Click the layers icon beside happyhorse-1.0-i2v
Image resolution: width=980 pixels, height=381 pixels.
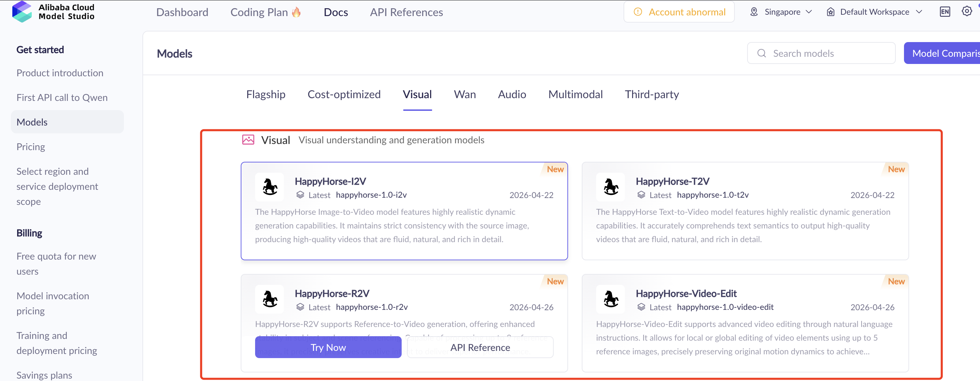[300, 195]
